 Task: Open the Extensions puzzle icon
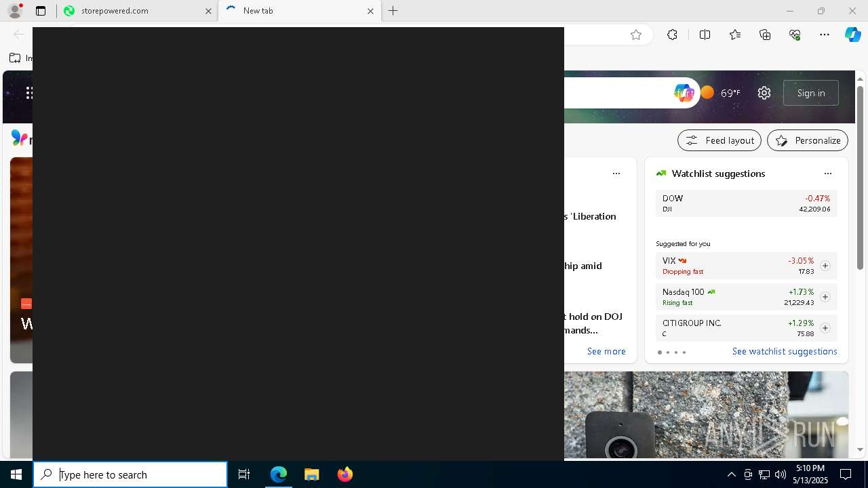[x=672, y=35]
